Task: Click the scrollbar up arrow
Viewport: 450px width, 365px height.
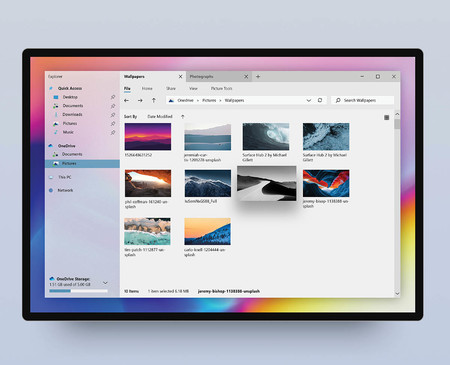Action: click(397, 114)
